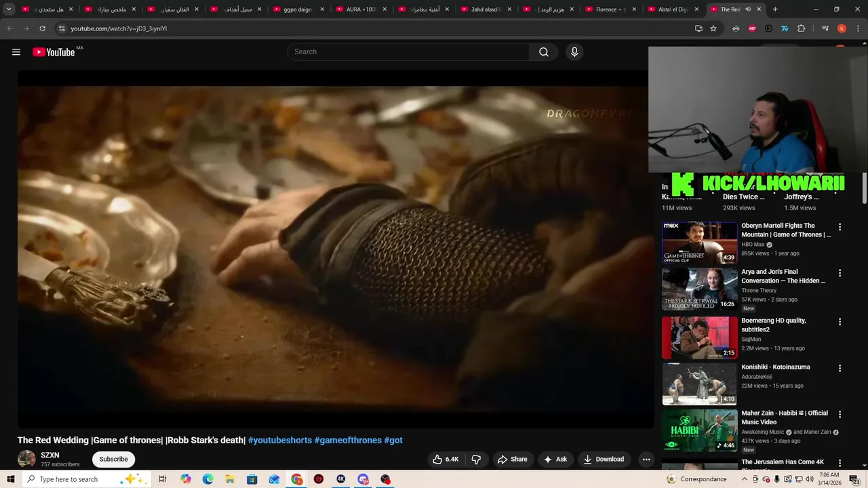
Task: Open Microsoft Edge from the taskbar
Action: [208, 479]
